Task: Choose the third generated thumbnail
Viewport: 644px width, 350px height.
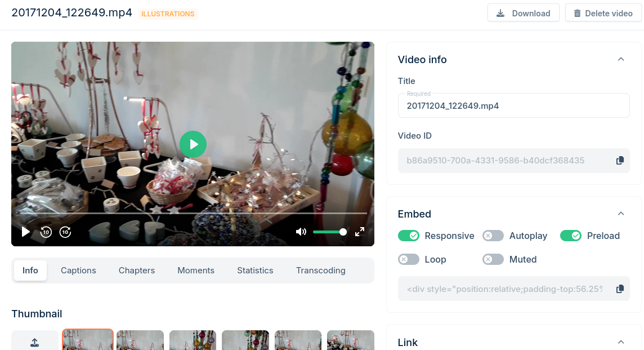Action: click(x=193, y=340)
